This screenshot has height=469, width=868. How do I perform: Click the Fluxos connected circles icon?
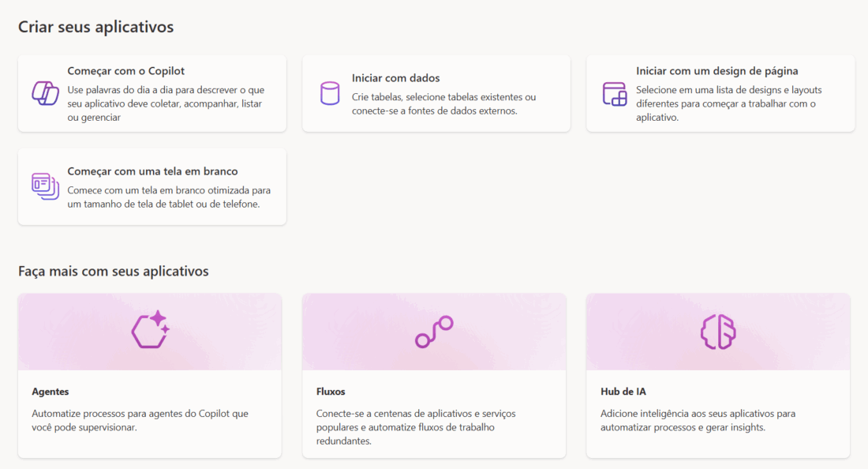pos(435,332)
